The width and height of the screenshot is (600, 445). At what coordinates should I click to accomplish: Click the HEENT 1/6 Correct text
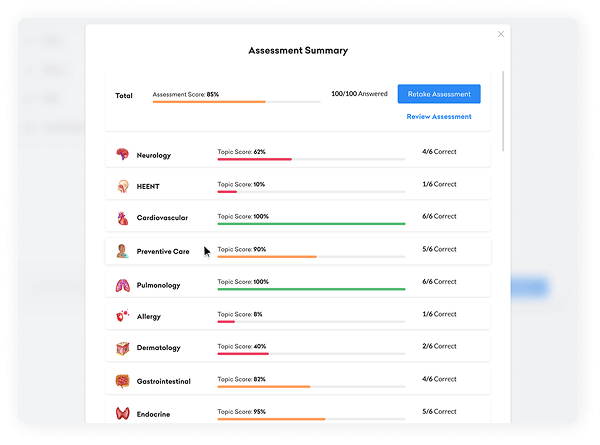click(438, 186)
